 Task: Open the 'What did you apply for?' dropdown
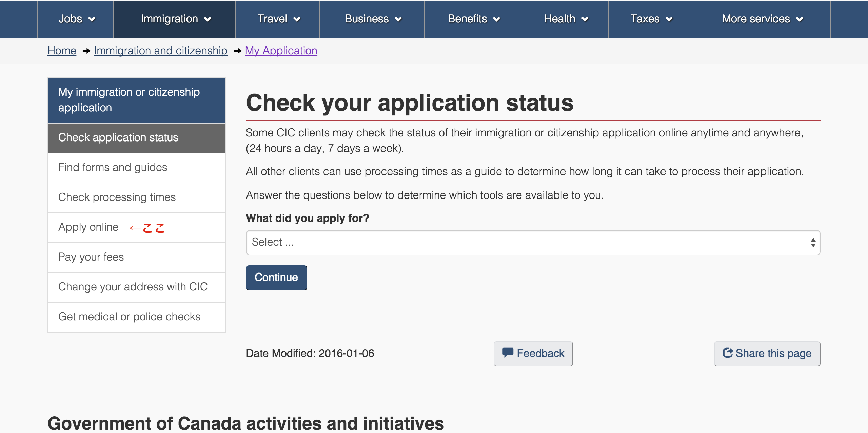[x=533, y=242]
